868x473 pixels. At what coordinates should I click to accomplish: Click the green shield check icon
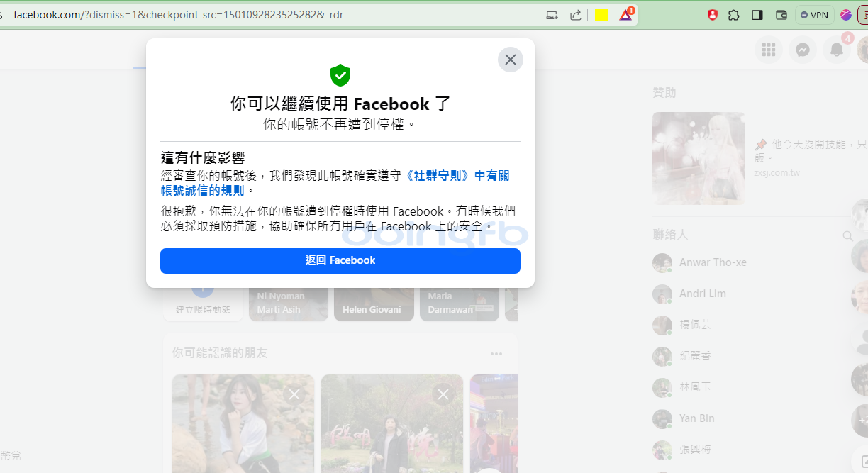pos(340,74)
